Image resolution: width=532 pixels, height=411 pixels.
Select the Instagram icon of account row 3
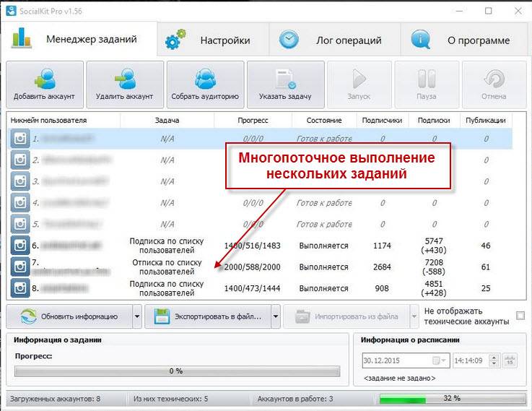(20, 181)
